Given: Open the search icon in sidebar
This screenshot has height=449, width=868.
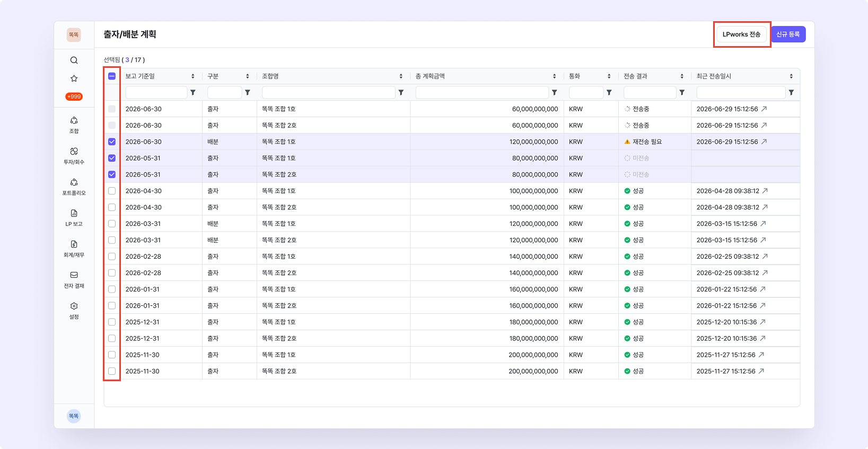Looking at the screenshot, I should tap(74, 60).
